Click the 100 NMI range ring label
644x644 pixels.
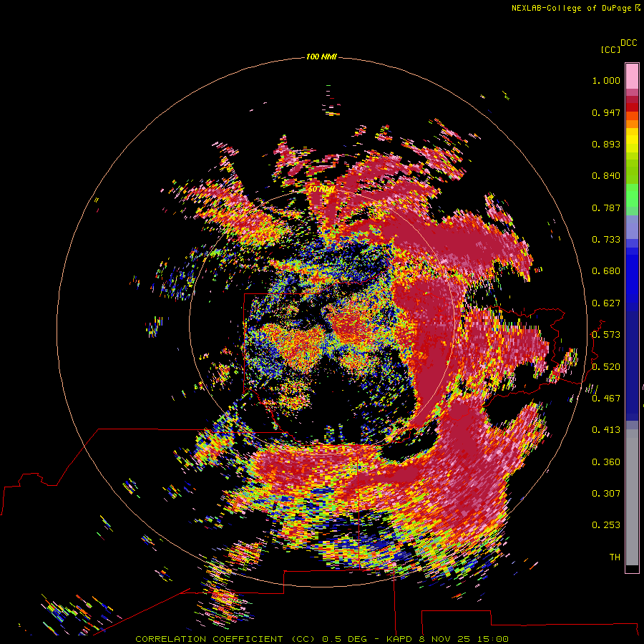[x=321, y=57]
